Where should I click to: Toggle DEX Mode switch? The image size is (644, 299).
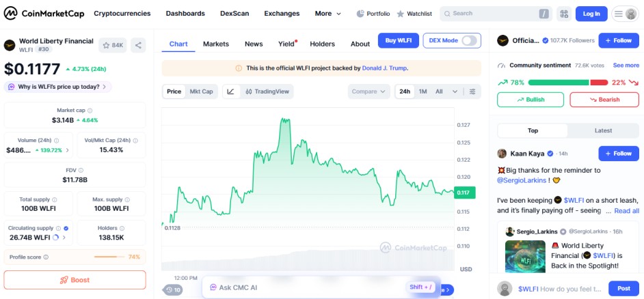pos(470,40)
